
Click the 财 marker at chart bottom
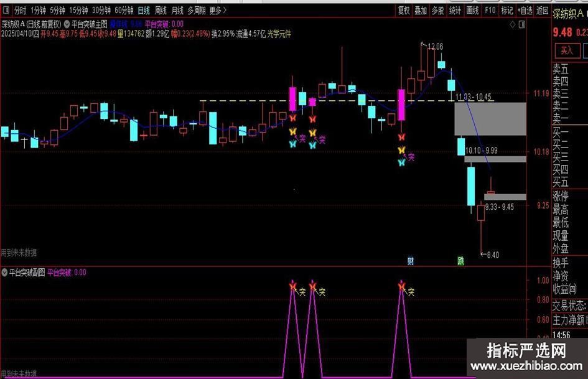tap(411, 261)
